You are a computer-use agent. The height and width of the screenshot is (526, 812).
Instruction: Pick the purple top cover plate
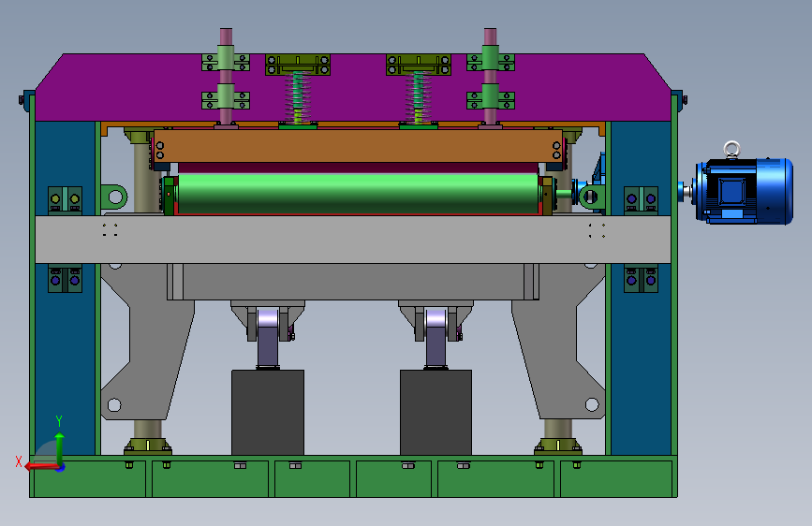353,88
